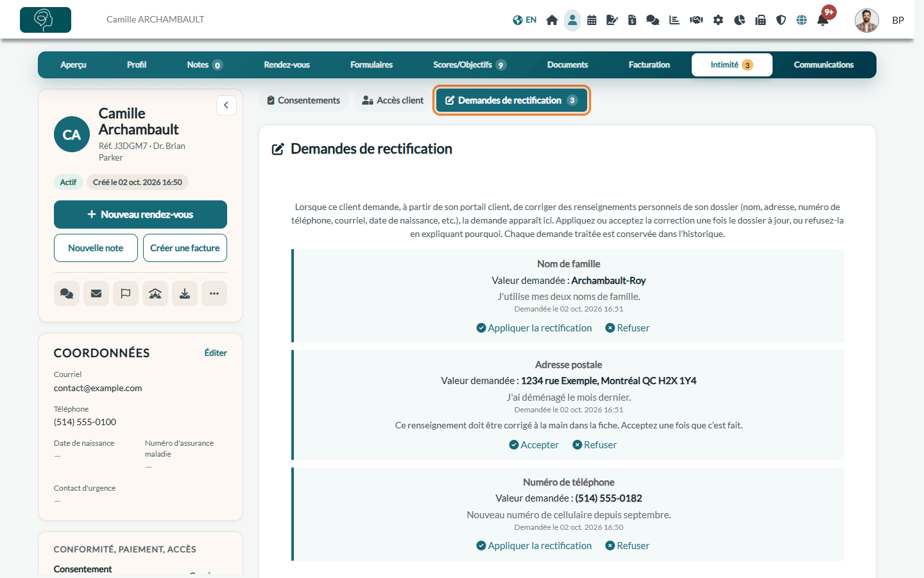Click the invoice dollar document icon
Image resolution: width=924 pixels, height=578 pixels.
click(x=632, y=20)
